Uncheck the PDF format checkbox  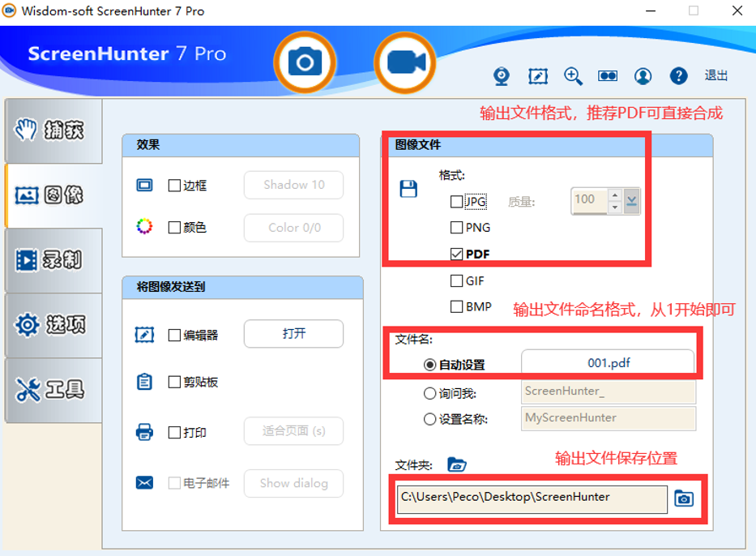(456, 254)
